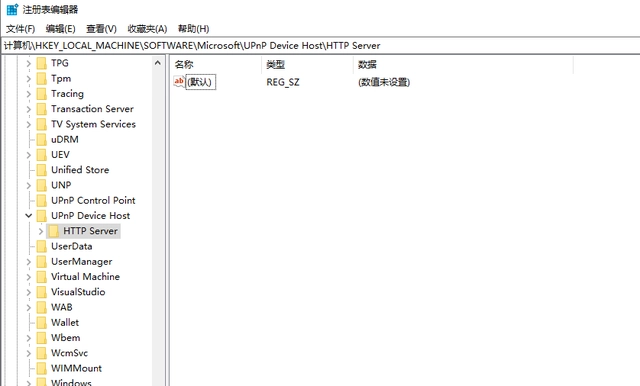Click the UPnP Control Point folder icon
Screen dimensions: 640x386
(x=42, y=200)
